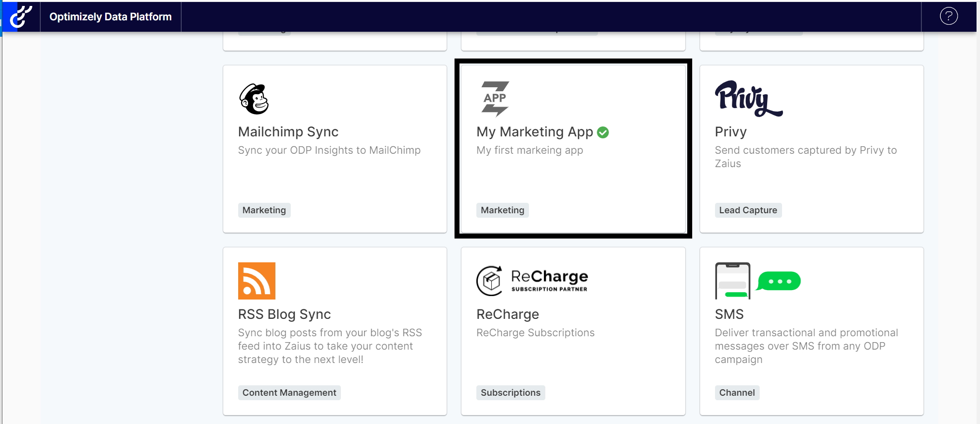Click the Mailchimp monkey logo
980x424 pixels.
click(x=254, y=99)
